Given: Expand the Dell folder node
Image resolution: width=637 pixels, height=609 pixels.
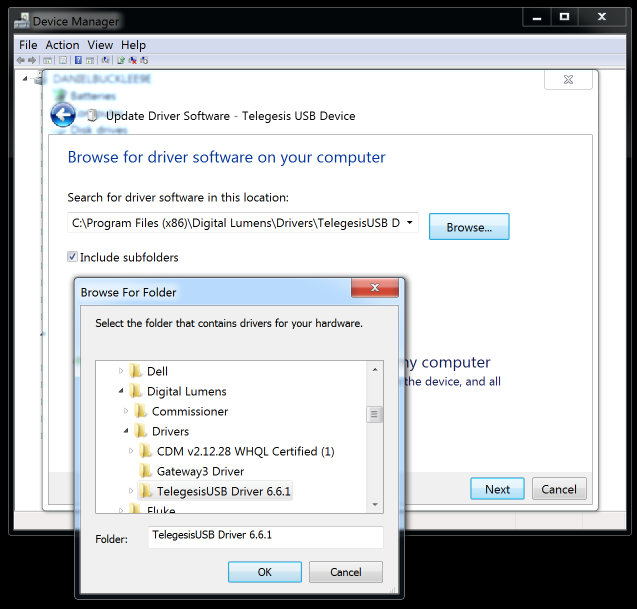Looking at the screenshot, I should 121,371.
